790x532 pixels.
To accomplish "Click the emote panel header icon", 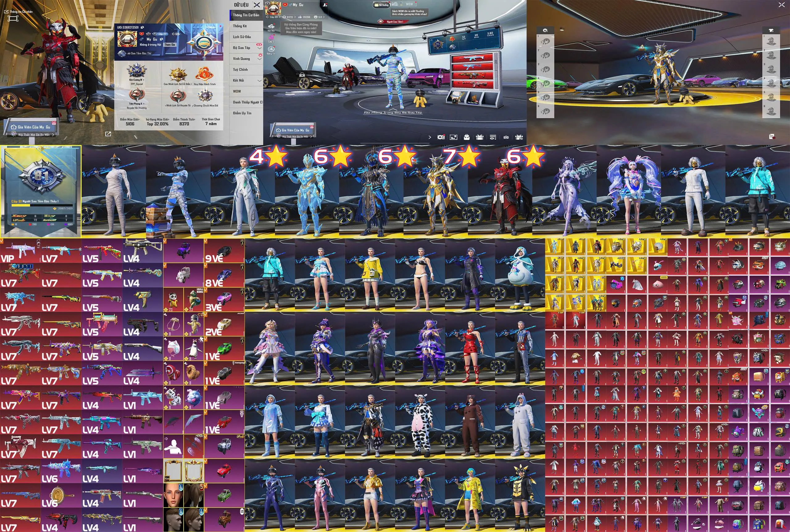I will [x=545, y=30].
